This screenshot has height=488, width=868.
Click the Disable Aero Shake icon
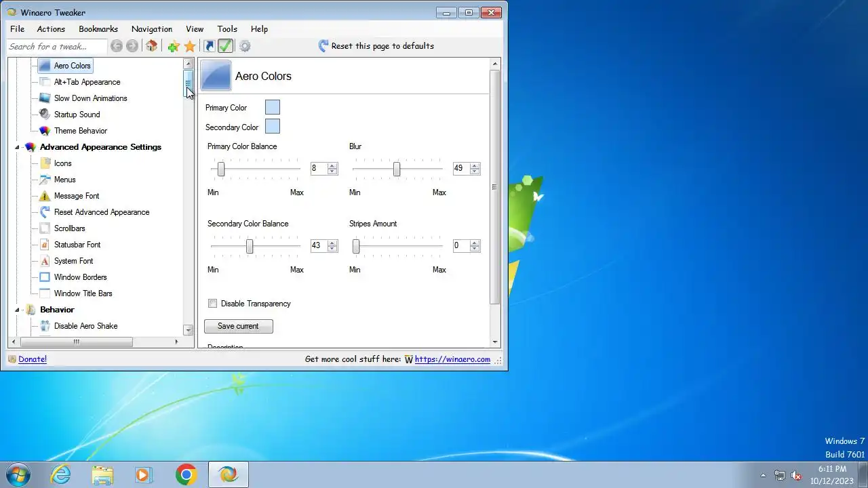coord(44,326)
